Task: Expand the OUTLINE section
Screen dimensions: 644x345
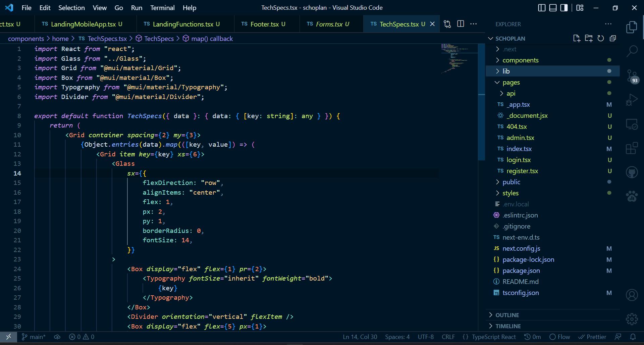Action: (x=553, y=315)
